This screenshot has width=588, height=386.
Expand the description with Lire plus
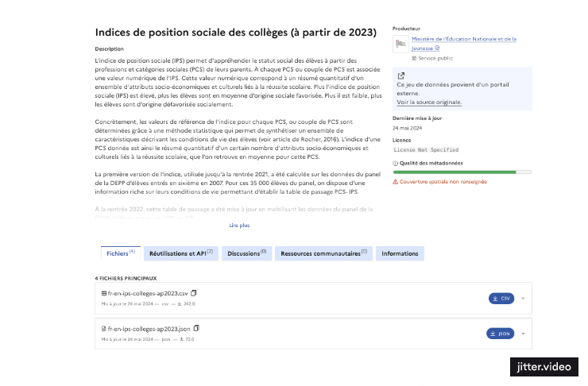click(x=239, y=226)
